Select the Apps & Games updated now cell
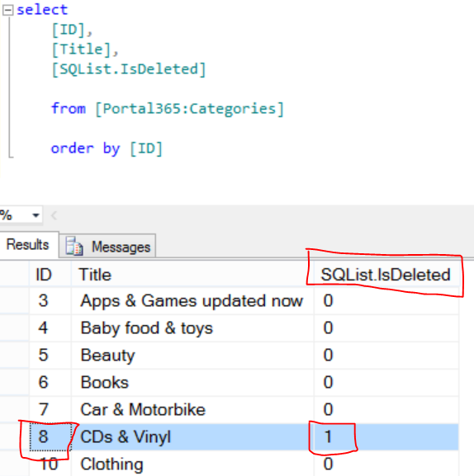 pos(192,301)
